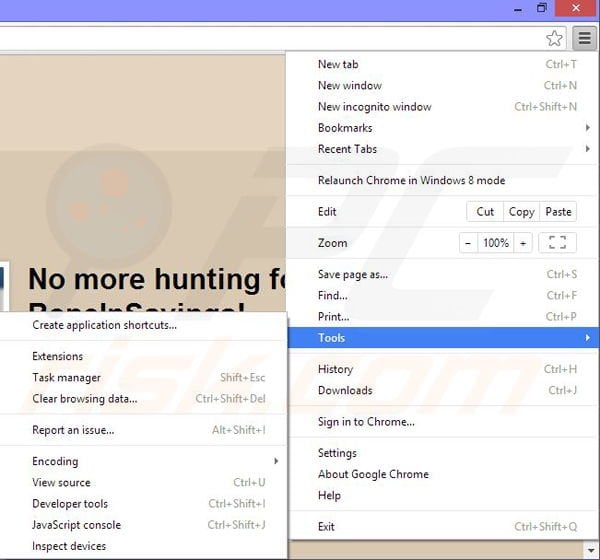Screen dimensions: 600x560
Task: Select New tab menu item
Action: click(442, 64)
